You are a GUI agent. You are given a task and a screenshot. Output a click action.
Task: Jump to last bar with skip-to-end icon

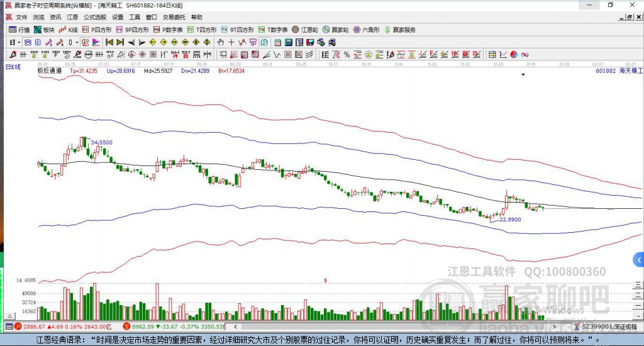[120, 42]
